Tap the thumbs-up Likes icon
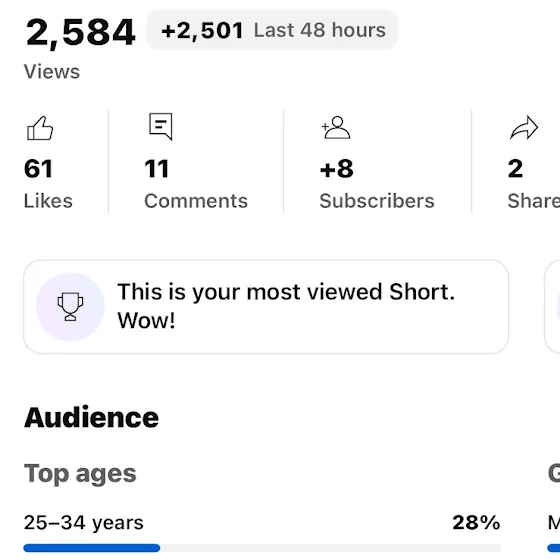 pyautogui.click(x=40, y=128)
